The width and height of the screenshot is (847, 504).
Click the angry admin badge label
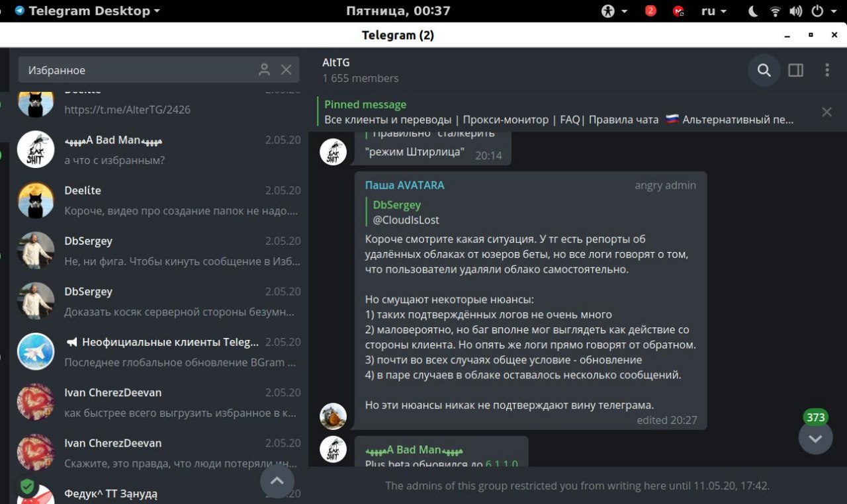tap(665, 185)
